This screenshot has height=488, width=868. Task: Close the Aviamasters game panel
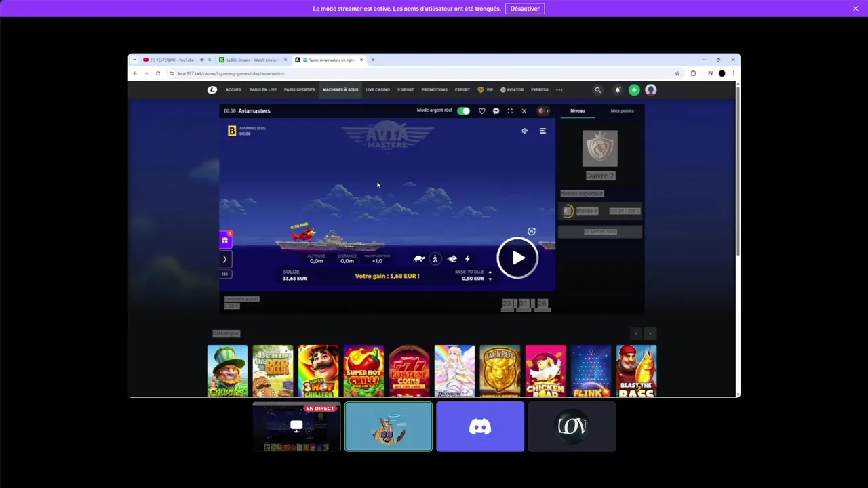pyautogui.click(x=524, y=110)
